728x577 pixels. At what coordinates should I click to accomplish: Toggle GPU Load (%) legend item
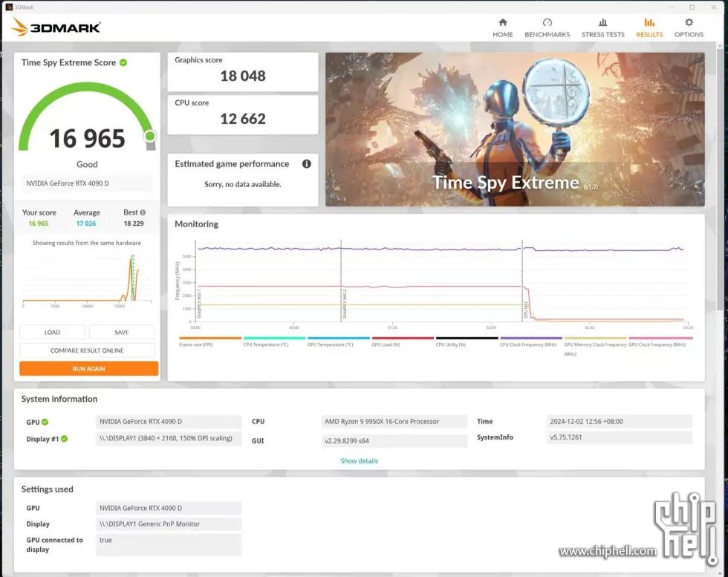pyautogui.click(x=402, y=342)
